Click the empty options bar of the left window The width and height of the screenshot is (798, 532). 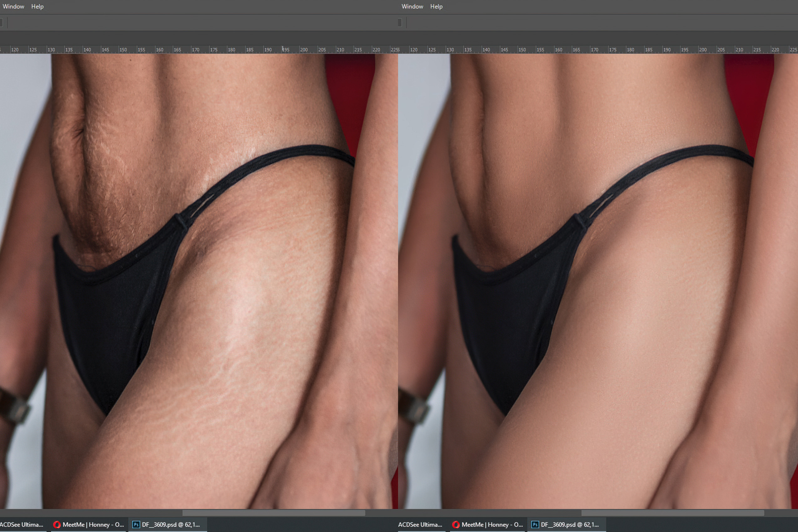pos(204,23)
